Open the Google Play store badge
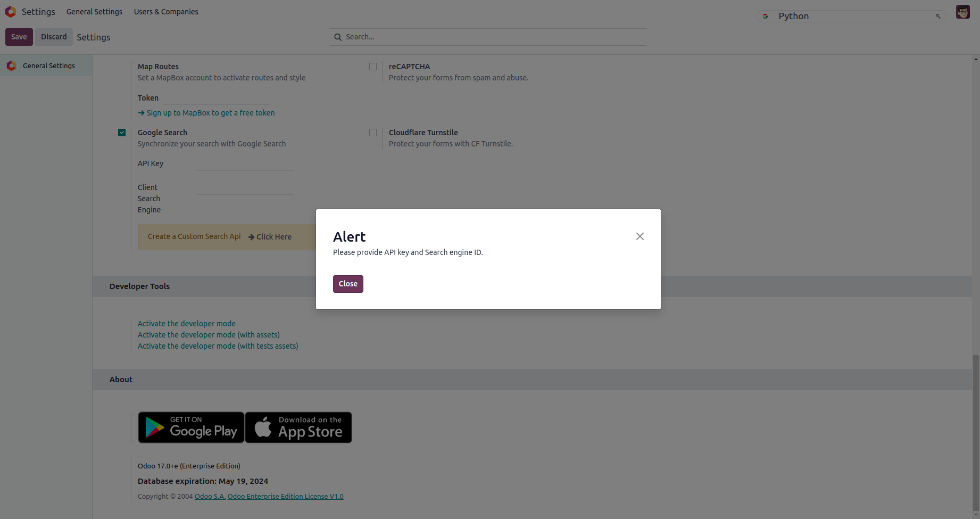Screen dimensions: 980x519 (x=191, y=427)
